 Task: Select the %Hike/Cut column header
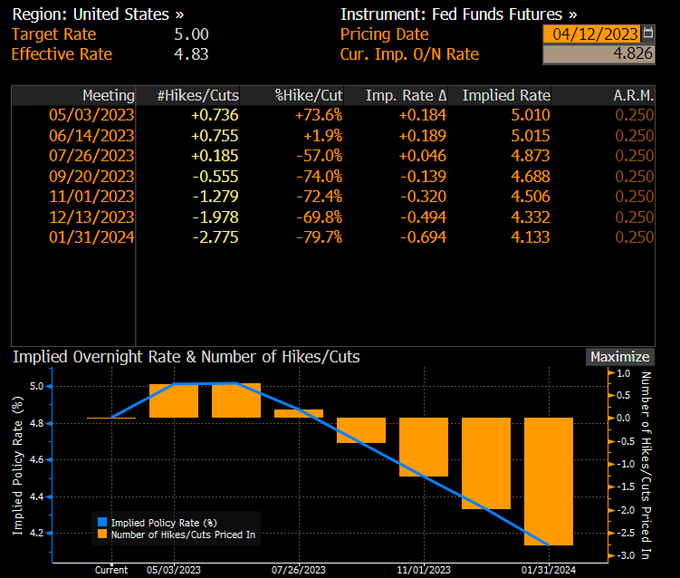[x=309, y=96]
